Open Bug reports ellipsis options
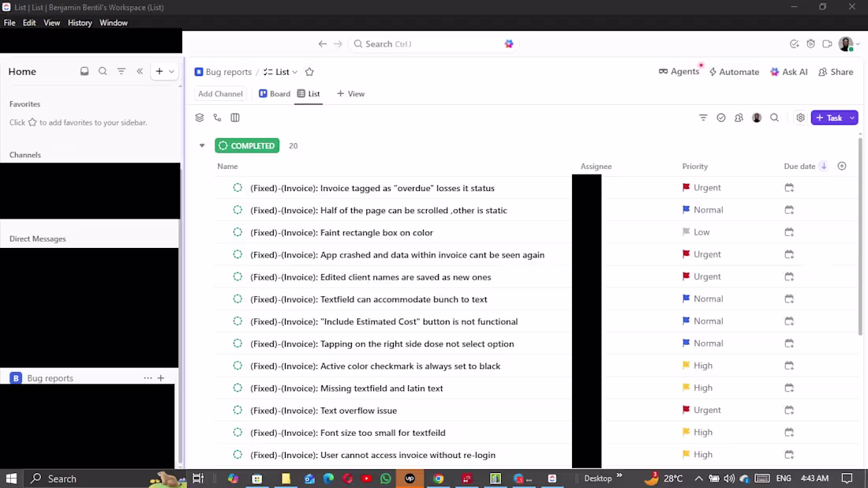This screenshot has width=868, height=488. (x=148, y=377)
